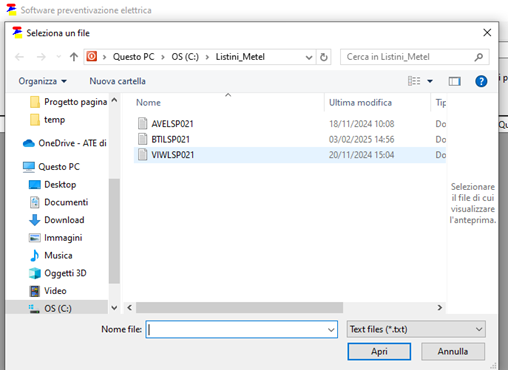The image size is (508, 370).
Task: Open Desktop in the navigation pane
Action: [52, 184]
